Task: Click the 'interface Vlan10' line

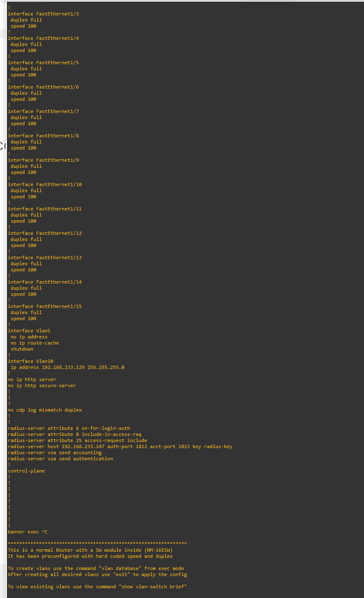Action: [30, 361]
